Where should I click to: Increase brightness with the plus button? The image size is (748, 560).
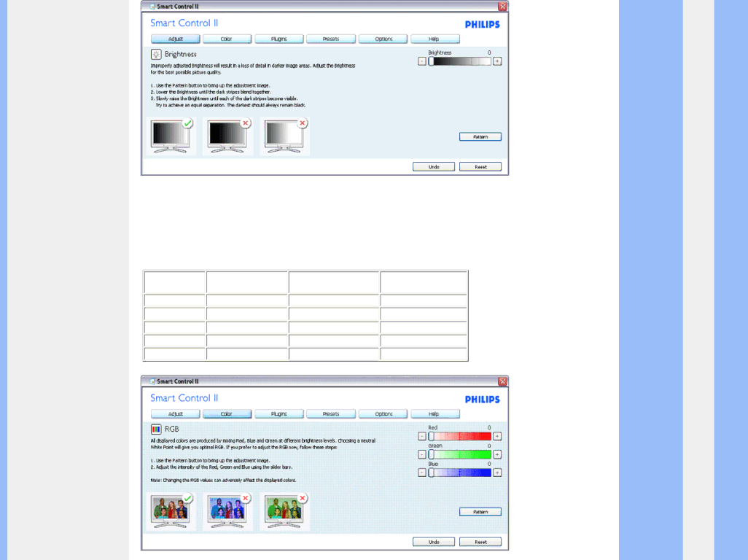[x=497, y=61]
